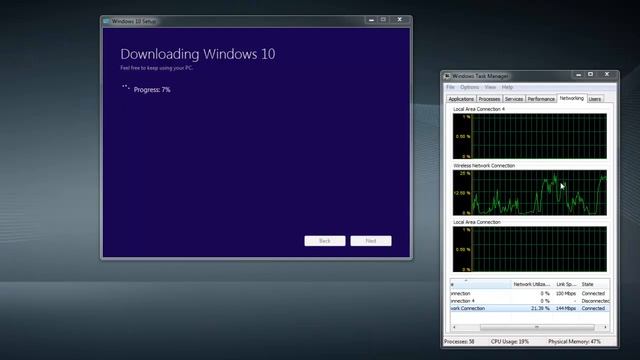Switch to the Users tab
The height and width of the screenshot is (360, 640).
coord(595,99)
